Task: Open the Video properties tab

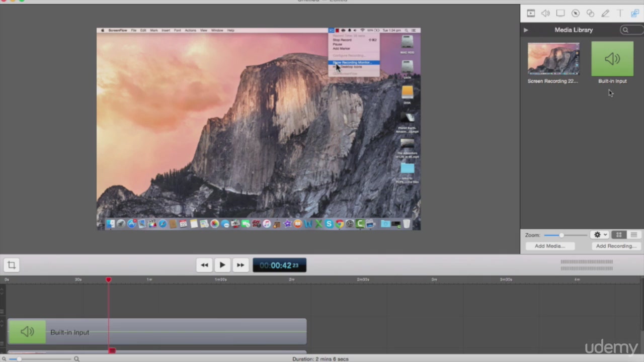Action: click(531, 14)
